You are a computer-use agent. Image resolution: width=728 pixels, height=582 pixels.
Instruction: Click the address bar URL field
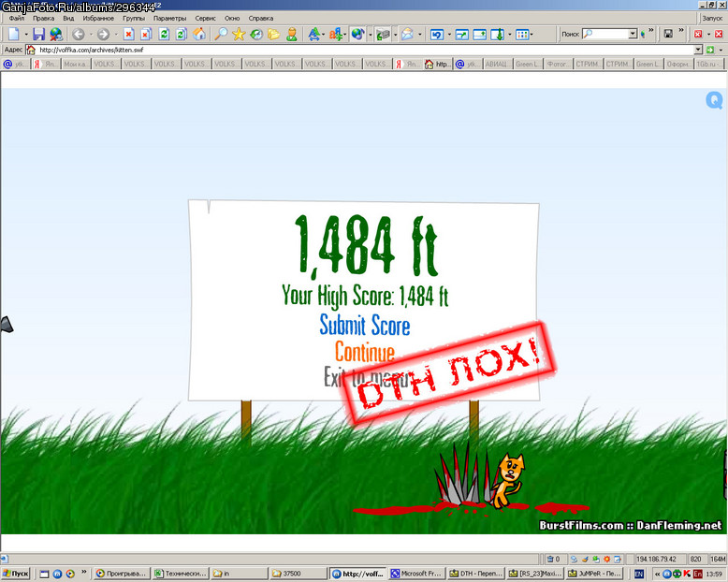click(366, 50)
